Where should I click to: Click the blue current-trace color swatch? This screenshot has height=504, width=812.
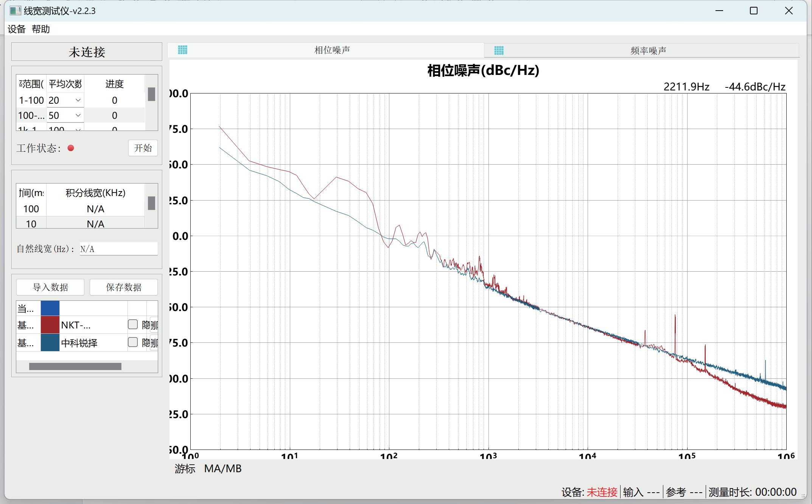(50, 308)
